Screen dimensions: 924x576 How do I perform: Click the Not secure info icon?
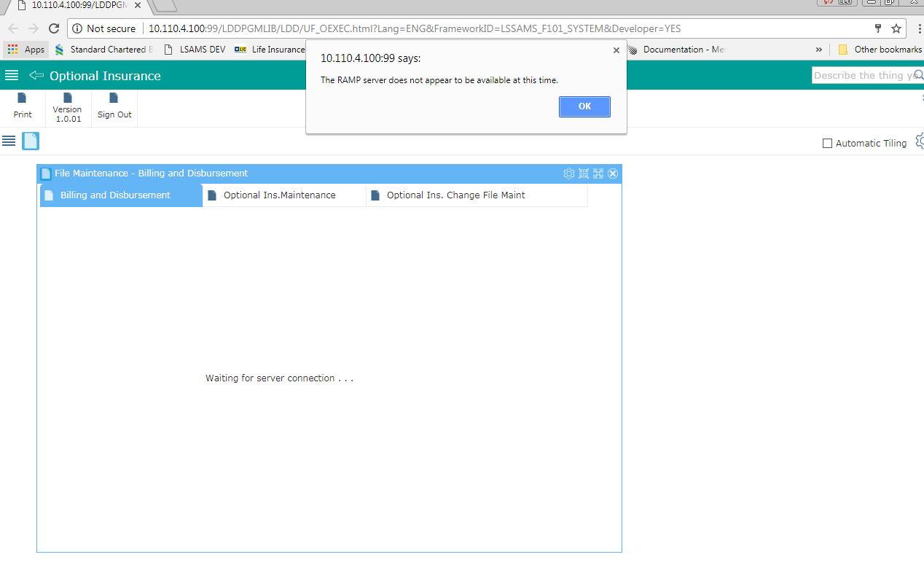(x=77, y=28)
